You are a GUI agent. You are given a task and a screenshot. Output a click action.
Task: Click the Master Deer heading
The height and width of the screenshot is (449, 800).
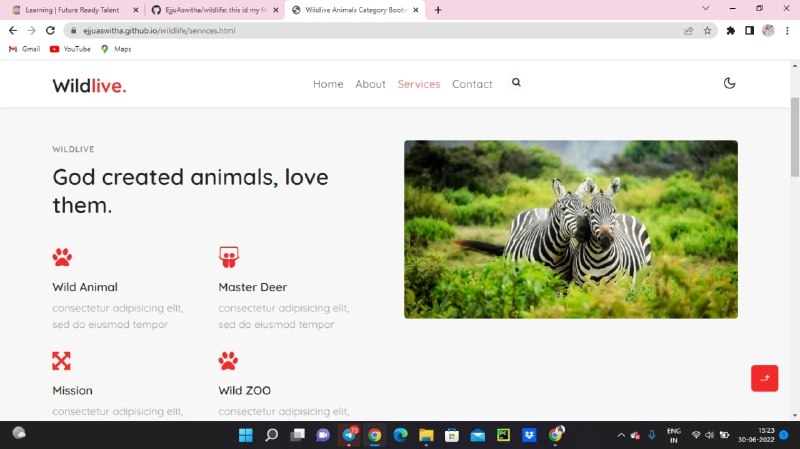pyautogui.click(x=253, y=287)
